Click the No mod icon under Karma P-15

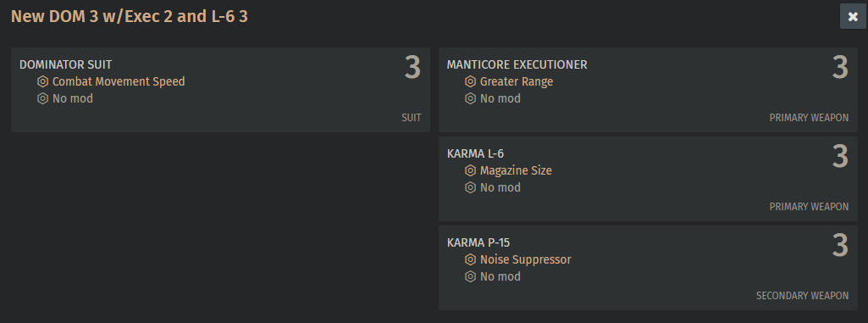(x=471, y=276)
